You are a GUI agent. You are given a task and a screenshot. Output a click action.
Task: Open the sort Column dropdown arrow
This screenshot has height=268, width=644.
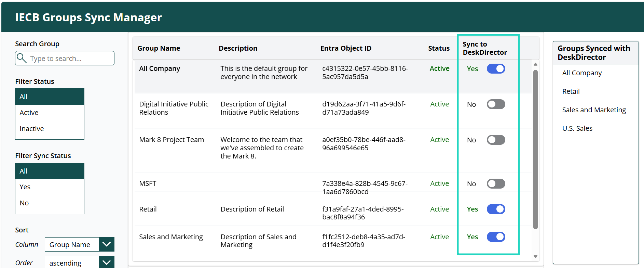tap(107, 244)
